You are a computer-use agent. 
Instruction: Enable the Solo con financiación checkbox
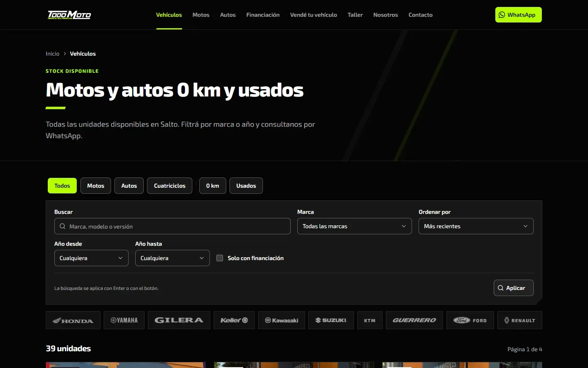click(220, 258)
